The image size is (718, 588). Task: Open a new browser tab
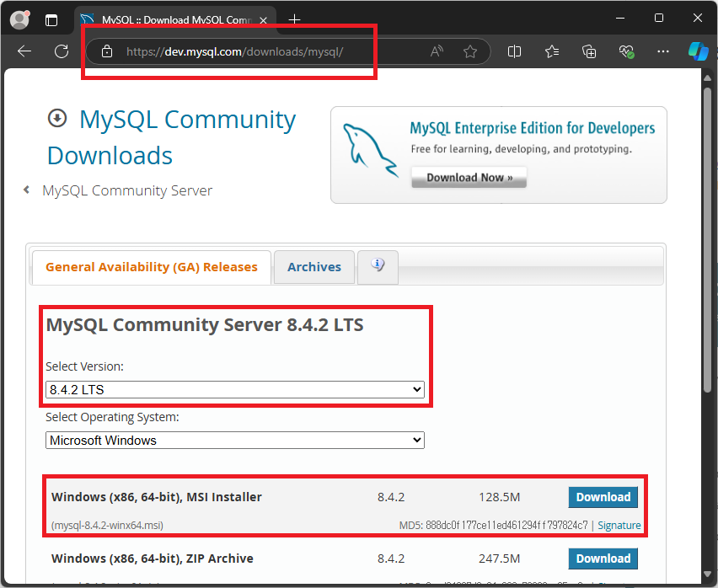point(294,19)
